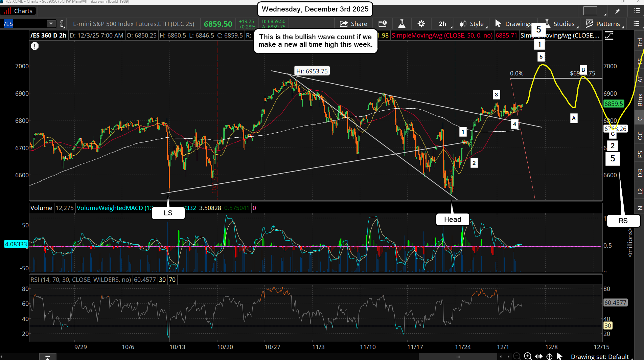
Task: Expand the /ES symbol dropdown arrow
Action: tap(51, 24)
